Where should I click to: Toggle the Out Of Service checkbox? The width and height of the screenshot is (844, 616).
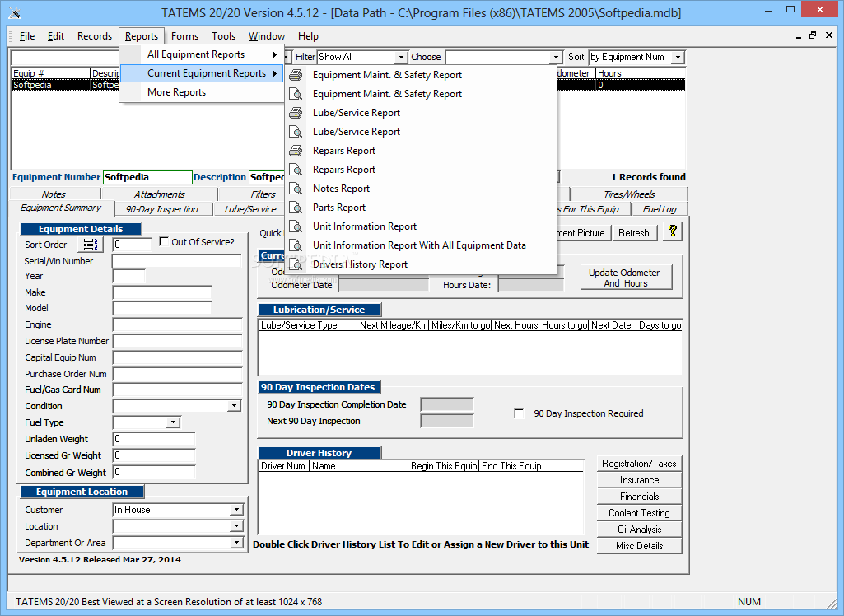tap(164, 242)
